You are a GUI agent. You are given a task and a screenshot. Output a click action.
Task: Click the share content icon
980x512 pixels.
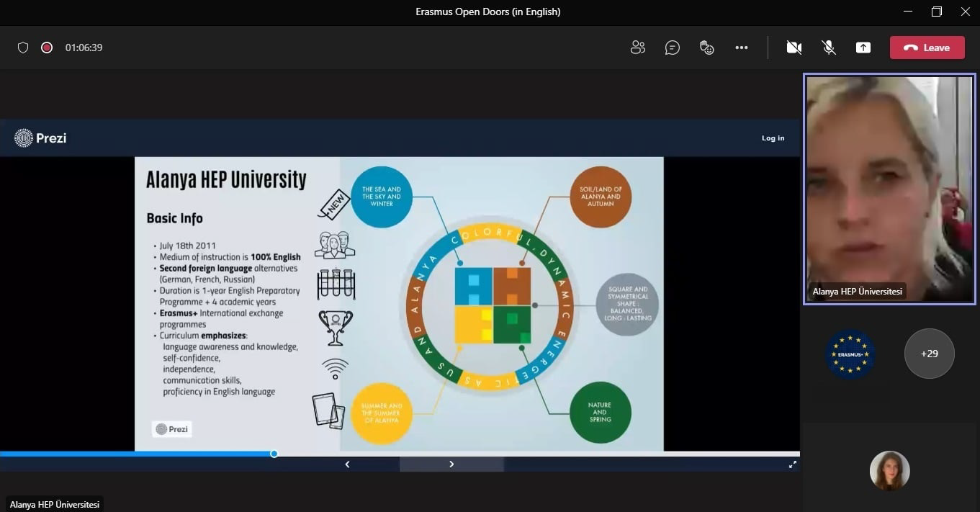click(863, 48)
